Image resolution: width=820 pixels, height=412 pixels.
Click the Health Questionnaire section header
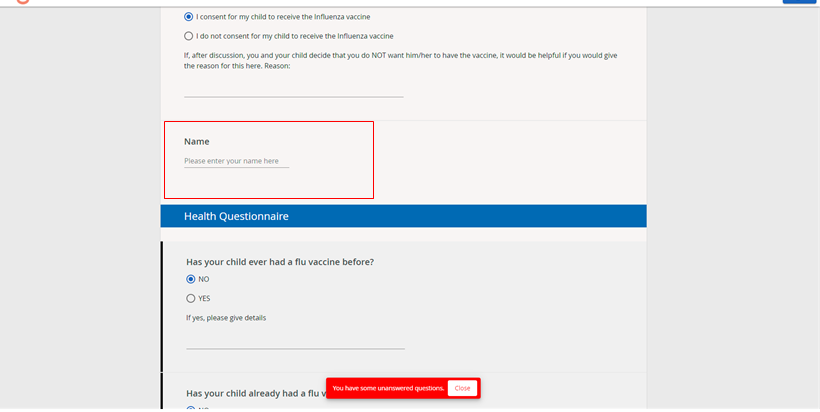tap(403, 216)
